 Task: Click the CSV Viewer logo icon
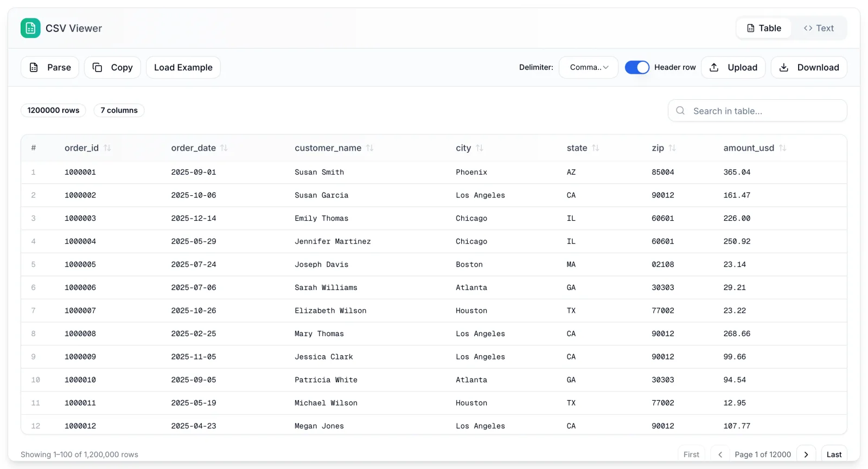coord(30,28)
